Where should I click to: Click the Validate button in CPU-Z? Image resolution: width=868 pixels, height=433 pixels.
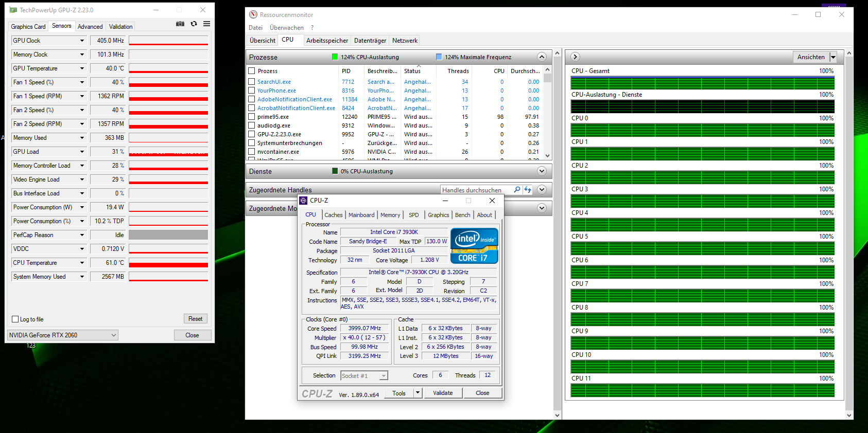[443, 393]
